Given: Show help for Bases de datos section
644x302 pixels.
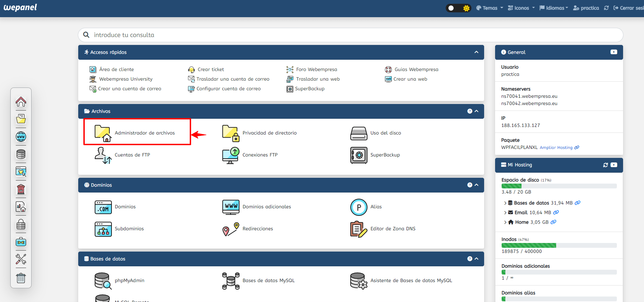Looking at the screenshot, I should tap(470, 259).
